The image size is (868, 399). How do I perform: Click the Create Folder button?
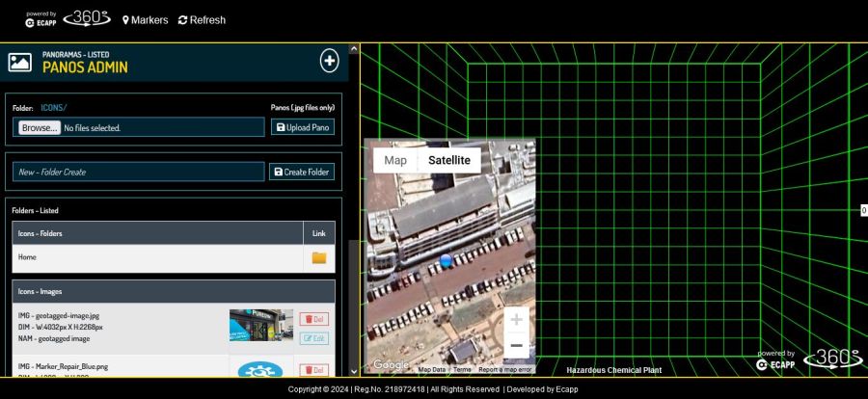click(x=302, y=172)
